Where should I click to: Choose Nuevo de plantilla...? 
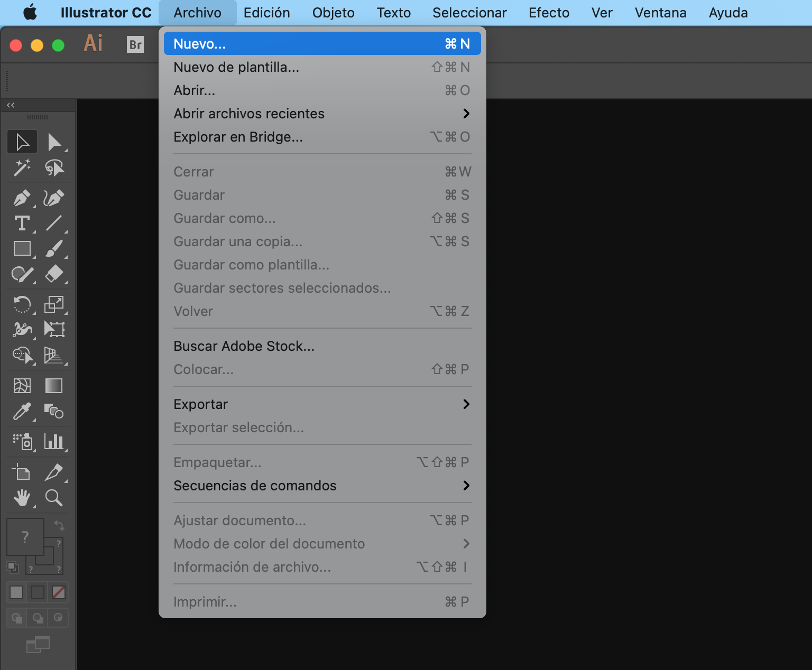[322, 67]
